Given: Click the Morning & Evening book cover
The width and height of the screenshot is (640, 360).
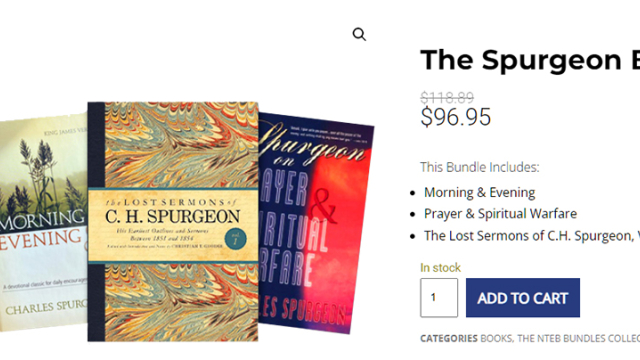Looking at the screenshot, I should point(44,222).
